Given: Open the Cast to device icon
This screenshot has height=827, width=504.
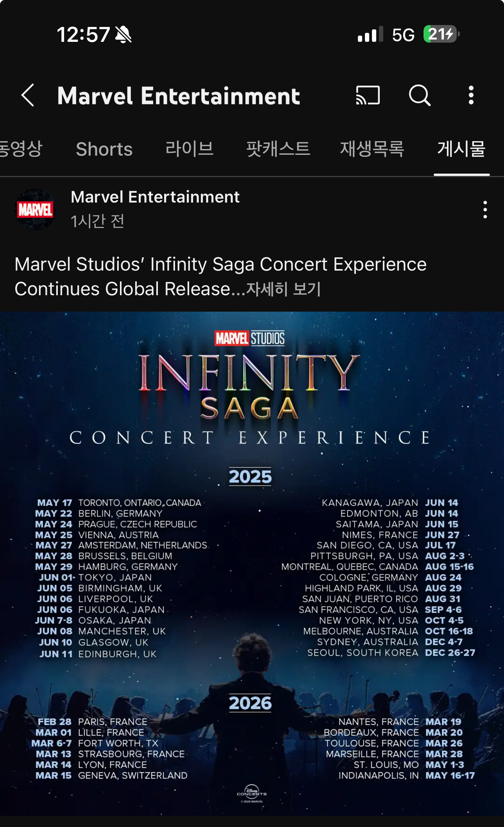Looking at the screenshot, I should pyautogui.click(x=368, y=95).
